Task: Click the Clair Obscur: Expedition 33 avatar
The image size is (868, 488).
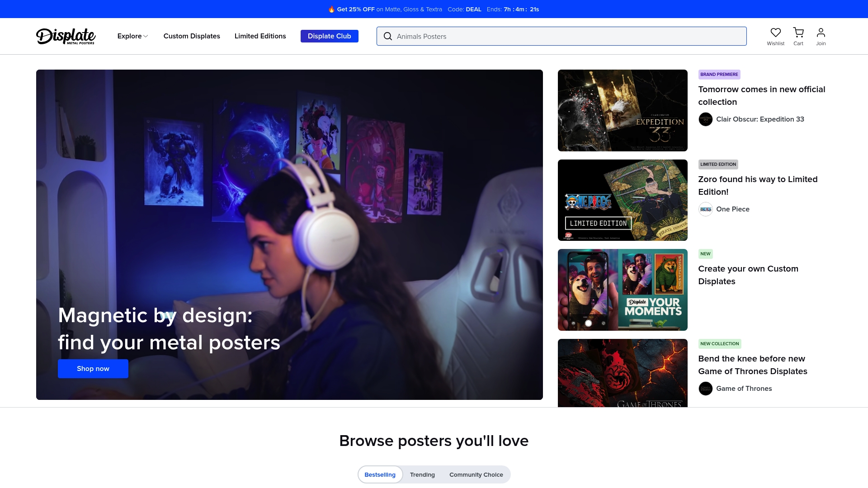Action: 706,119
